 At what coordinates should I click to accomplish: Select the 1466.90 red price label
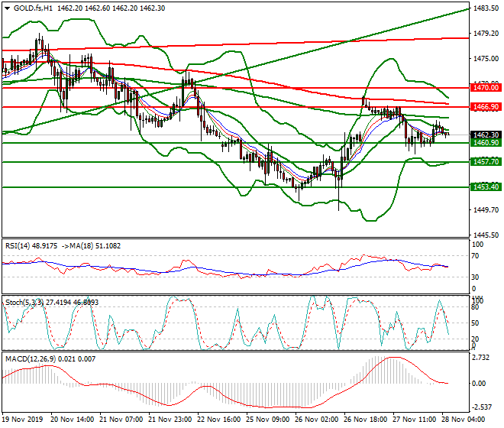pos(486,107)
